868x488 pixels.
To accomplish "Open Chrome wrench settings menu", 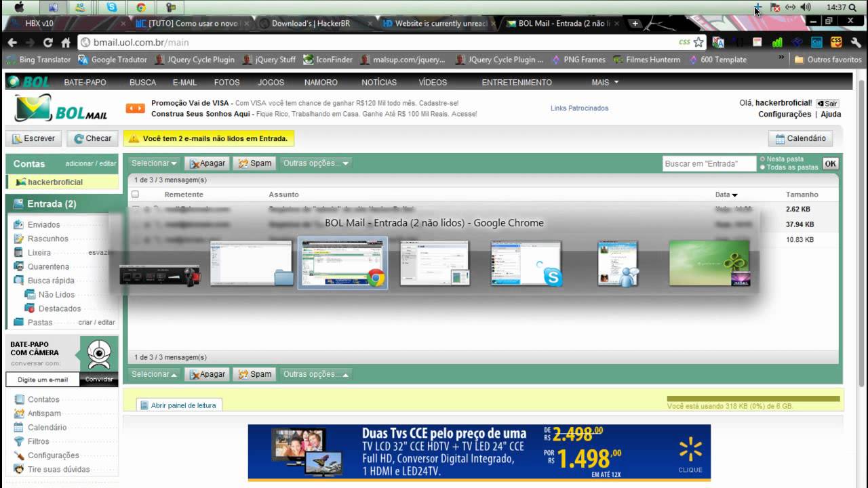I will pos(855,42).
